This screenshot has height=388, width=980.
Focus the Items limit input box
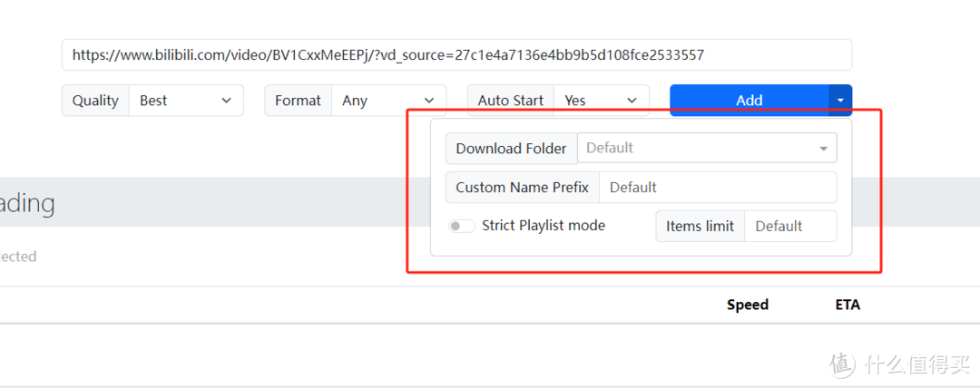[x=789, y=227]
